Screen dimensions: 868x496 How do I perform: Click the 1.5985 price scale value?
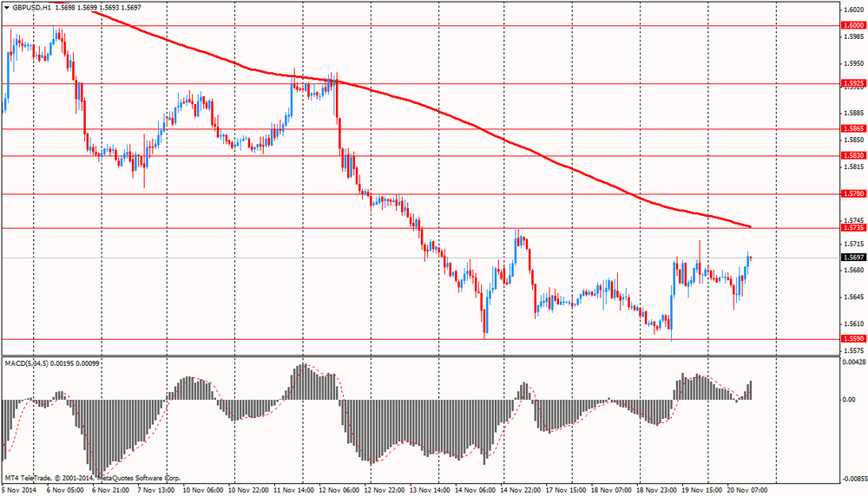(x=853, y=37)
